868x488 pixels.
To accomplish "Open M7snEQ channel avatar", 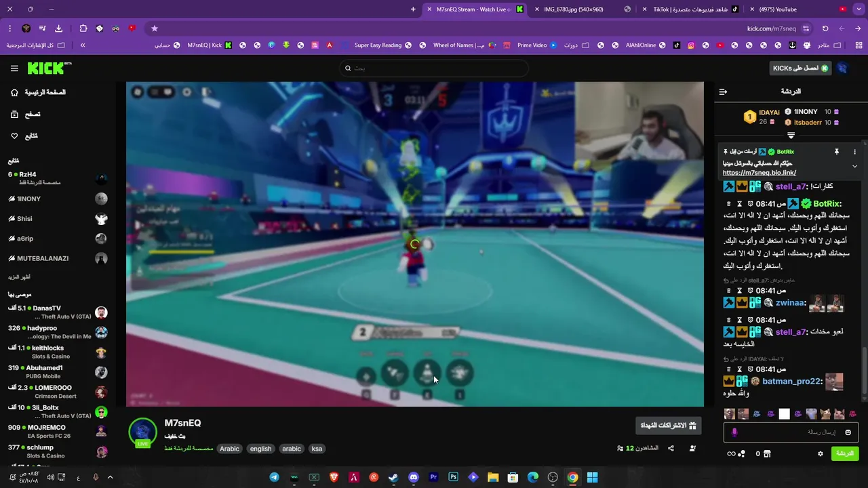I will 142,432.
